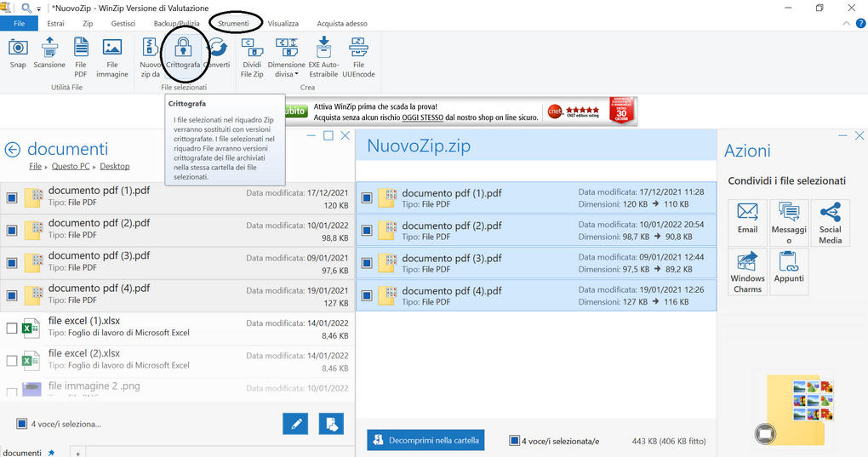
Task: Open the Visualizza tab
Action: click(x=283, y=23)
